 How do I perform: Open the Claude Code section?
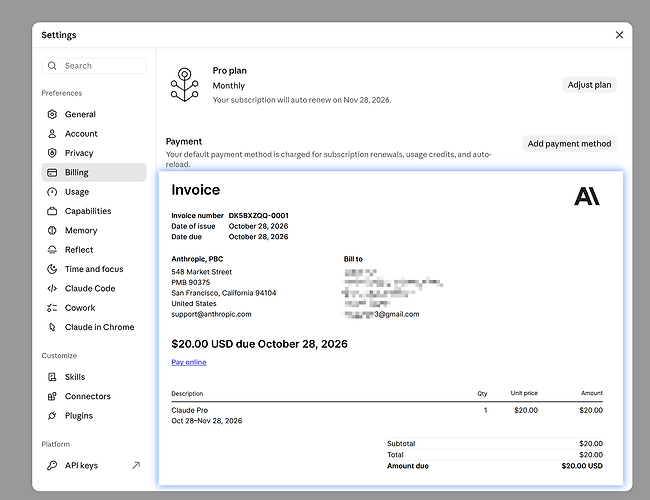pyautogui.click(x=94, y=288)
